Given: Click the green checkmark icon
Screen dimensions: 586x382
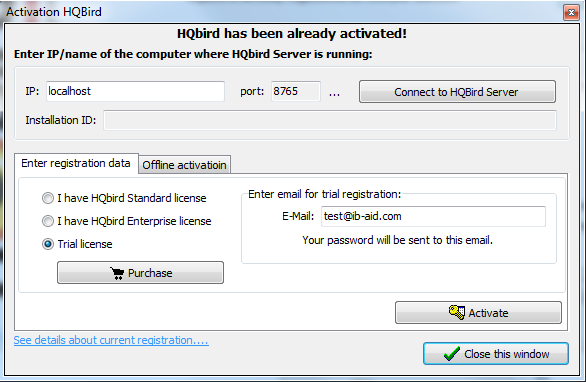Looking at the screenshot, I should click(451, 354).
